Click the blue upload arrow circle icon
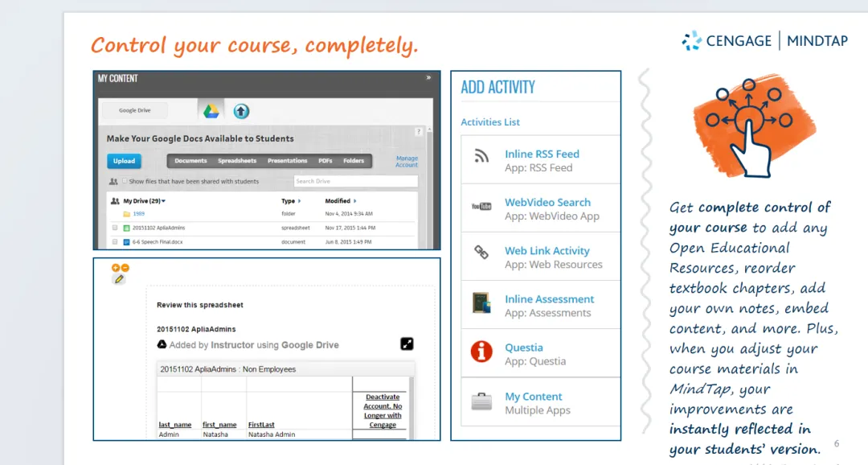Viewport: 868px width, 465px height. (x=241, y=111)
